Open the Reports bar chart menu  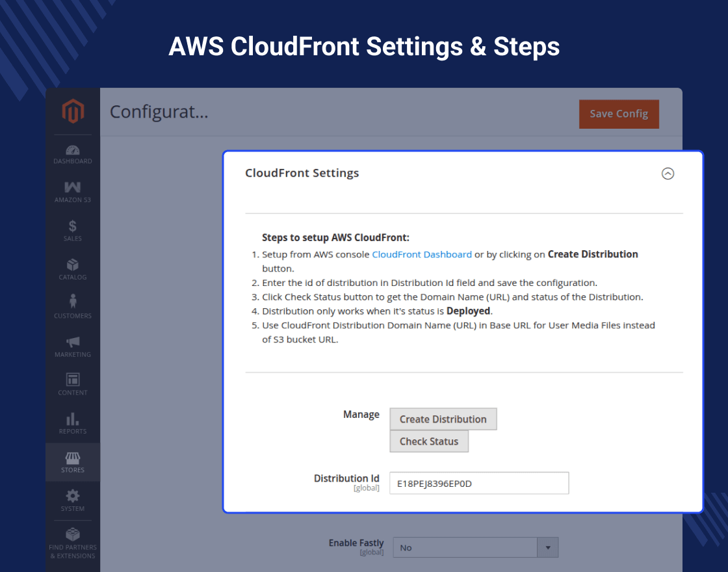pyautogui.click(x=72, y=423)
